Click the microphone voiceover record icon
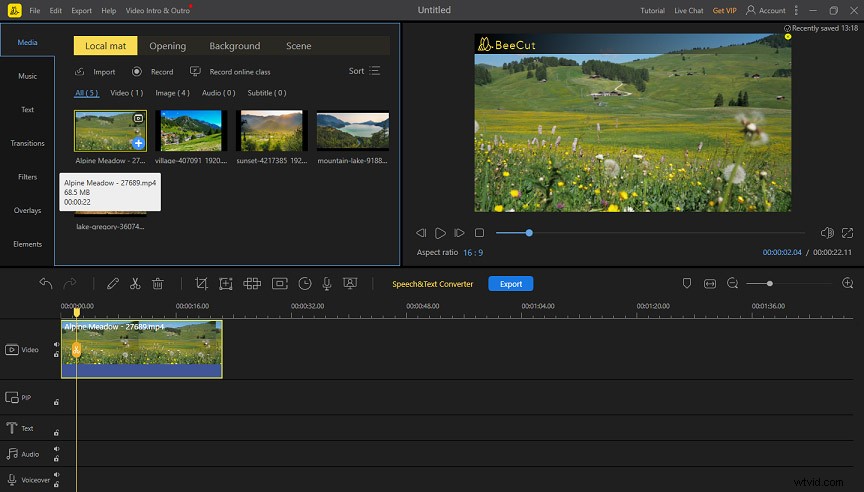 click(327, 284)
